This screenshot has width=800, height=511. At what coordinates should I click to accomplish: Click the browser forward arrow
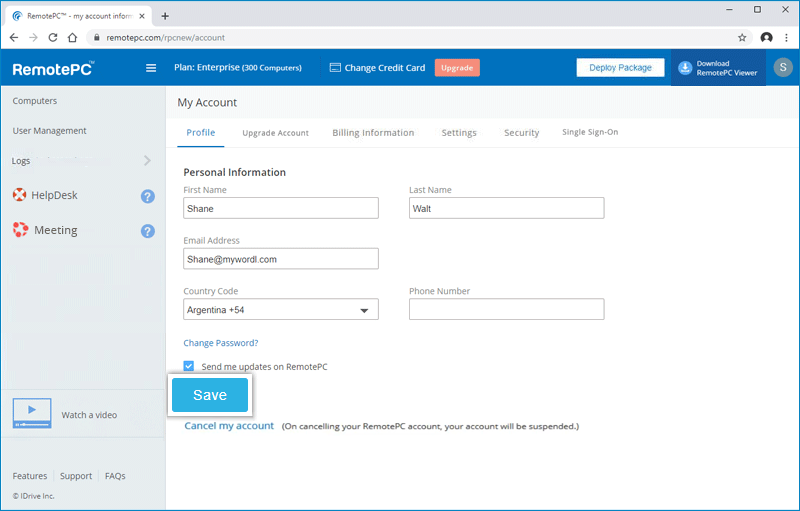click(33, 37)
